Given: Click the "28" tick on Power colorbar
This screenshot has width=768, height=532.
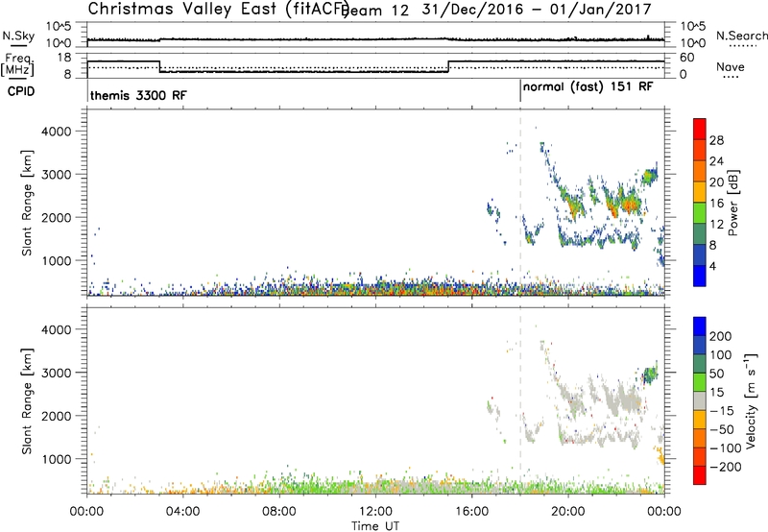Looking at the screenshot, I should coord(716,140).
